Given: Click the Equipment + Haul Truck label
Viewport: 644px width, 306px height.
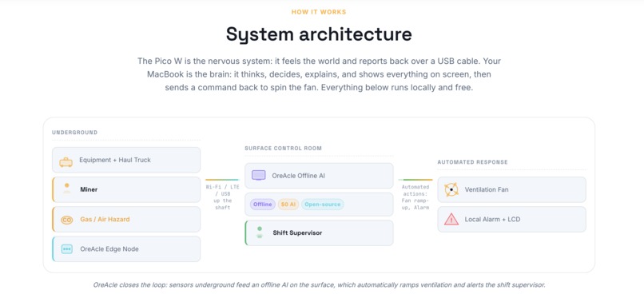Looking at the screenshot, I should coord(115,160).
